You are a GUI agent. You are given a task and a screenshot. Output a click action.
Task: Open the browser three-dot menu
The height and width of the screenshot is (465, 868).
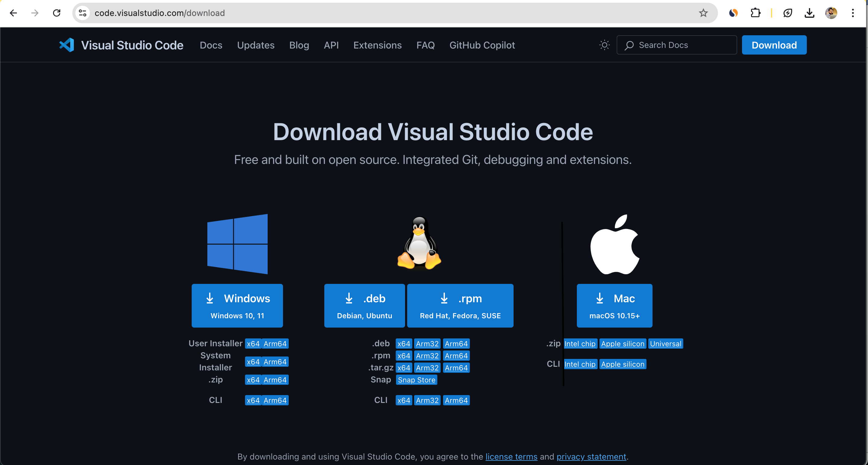(853, 13)
